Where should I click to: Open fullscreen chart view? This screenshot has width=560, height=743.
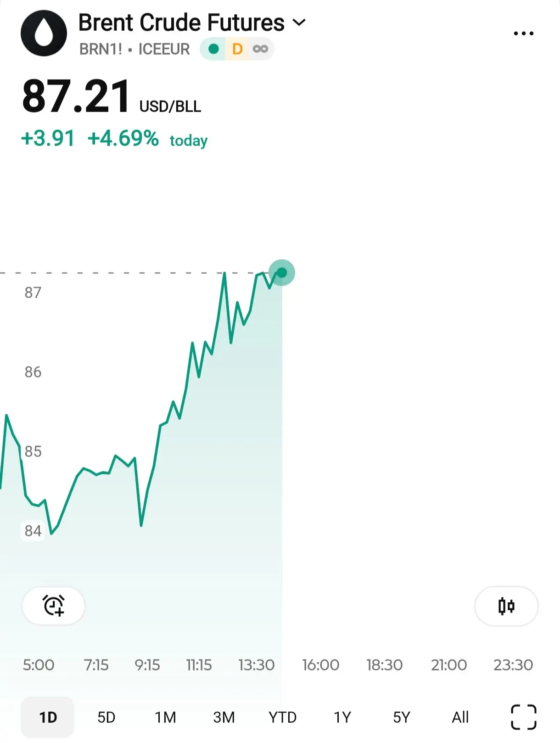click(524, 717)
